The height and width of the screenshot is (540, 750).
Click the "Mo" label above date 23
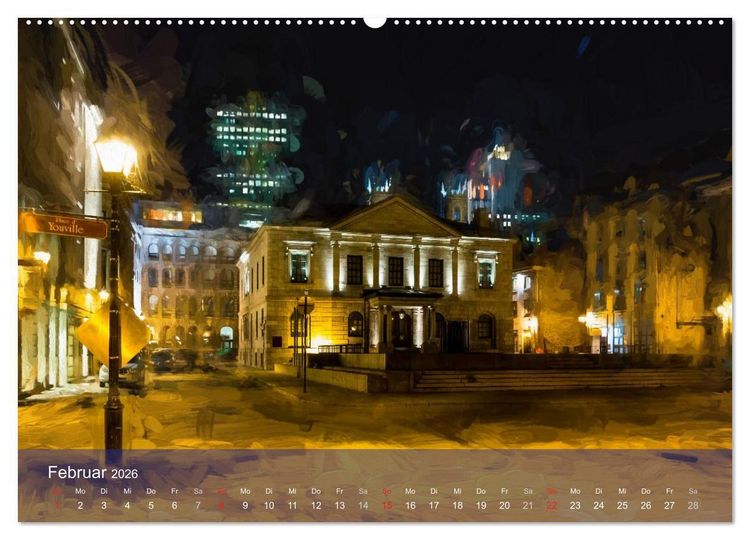575,491
